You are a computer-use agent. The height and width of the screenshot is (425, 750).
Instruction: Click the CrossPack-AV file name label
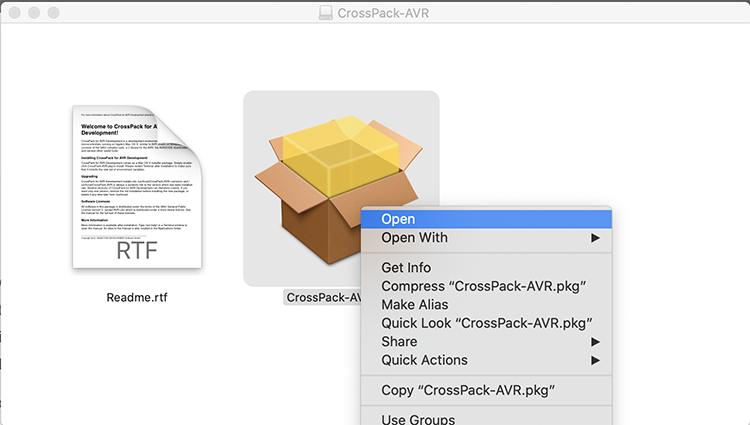[323, 297]
